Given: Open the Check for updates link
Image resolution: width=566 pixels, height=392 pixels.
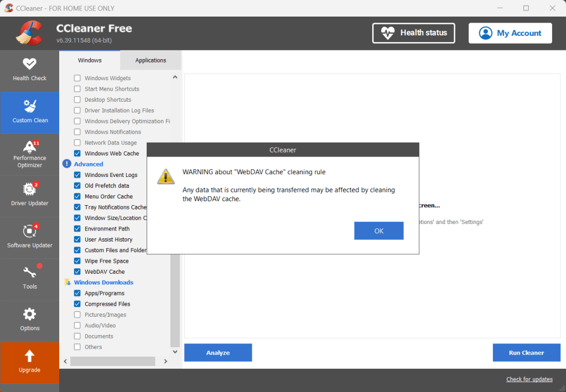Looking at the screenshot, I should click(x=529, y=379).
